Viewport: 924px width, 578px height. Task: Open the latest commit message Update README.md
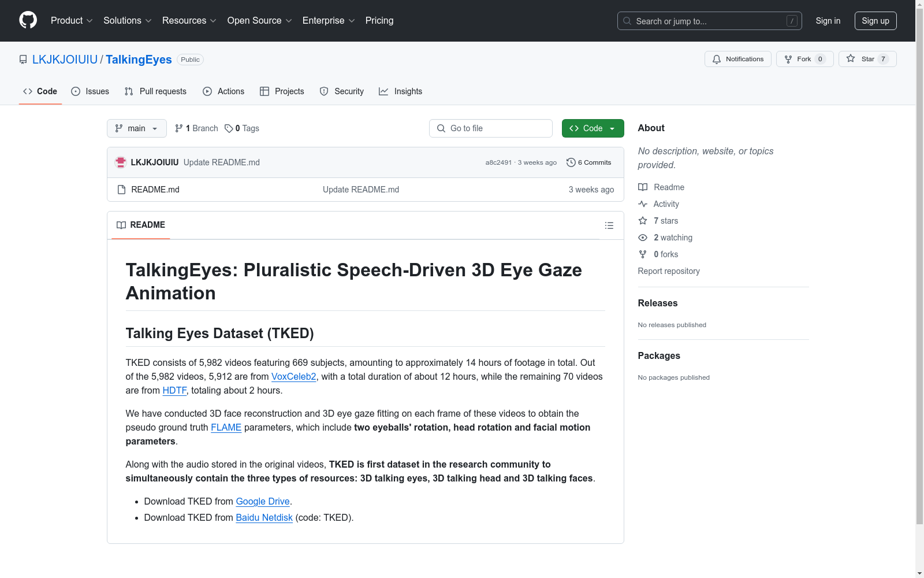(222, 162)
